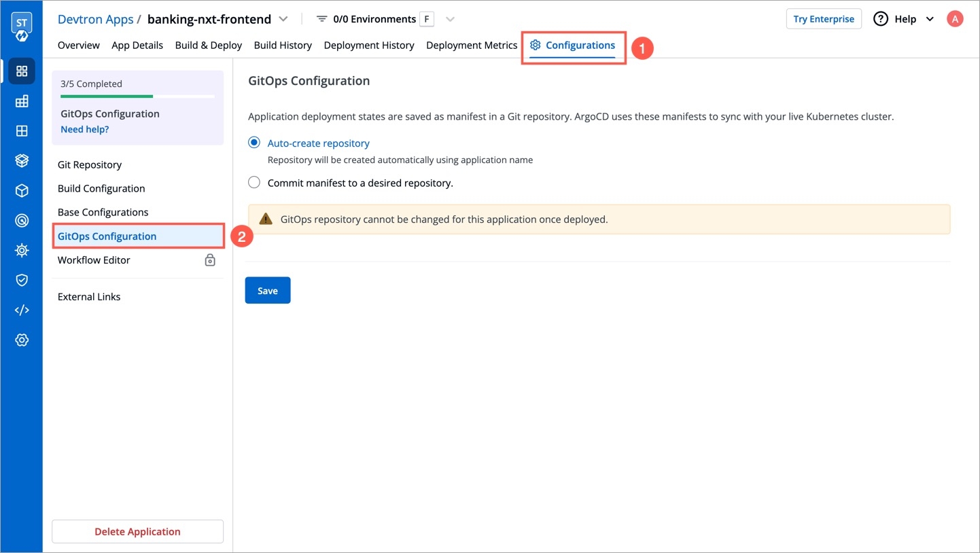Click the cube icon in sidebar
The image size is (980, 553).
22,191
